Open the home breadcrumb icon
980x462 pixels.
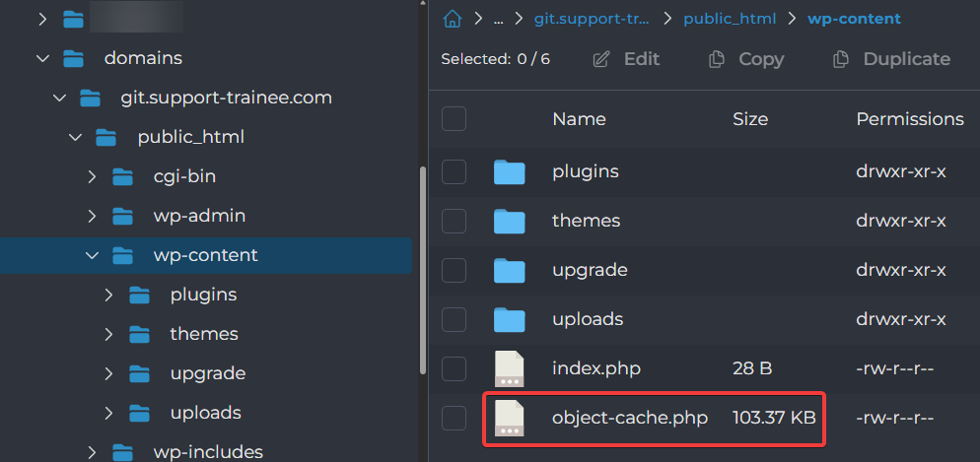452,19
